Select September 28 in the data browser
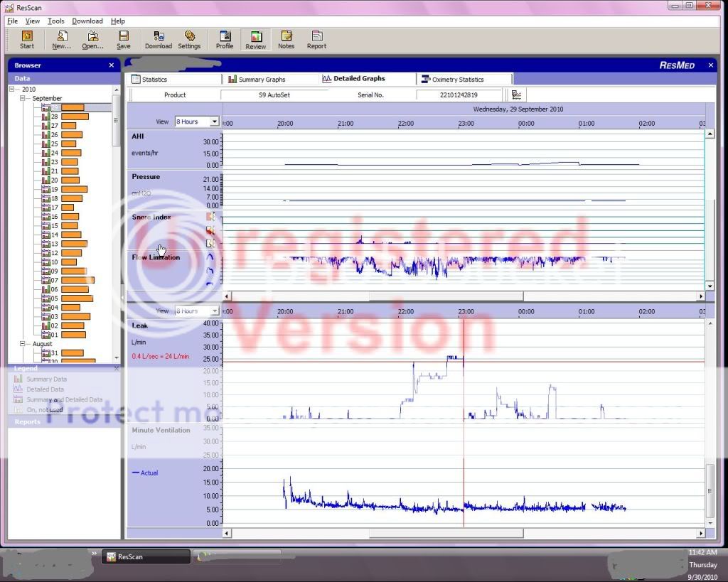This screenshot has height=582, width=728. [x=54, y=117]
